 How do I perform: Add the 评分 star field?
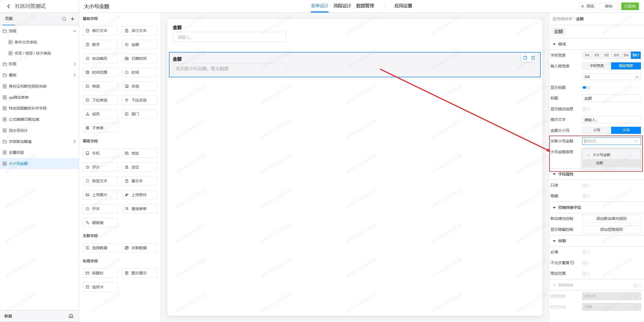point(100,167)
